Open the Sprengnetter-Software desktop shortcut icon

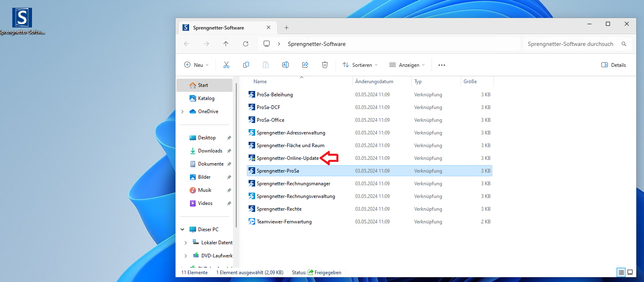coord(22,18)
